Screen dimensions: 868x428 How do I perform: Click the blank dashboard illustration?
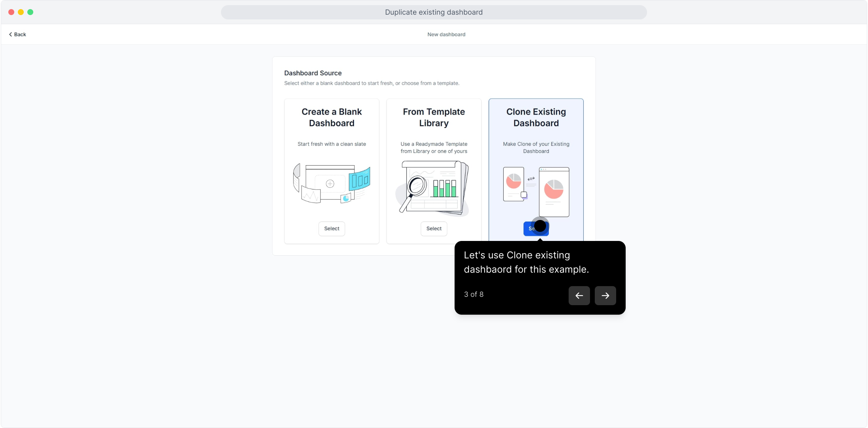pyautogui.click(x=331, y=184)
